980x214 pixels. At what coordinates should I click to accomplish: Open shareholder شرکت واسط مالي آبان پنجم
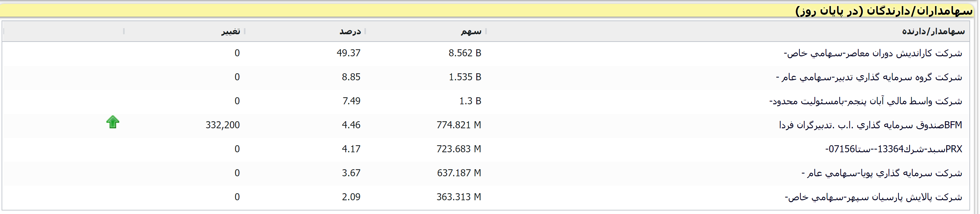[866, 101]
